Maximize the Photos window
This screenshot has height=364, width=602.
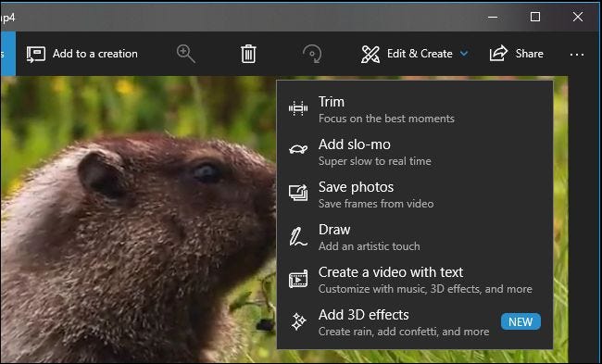coord(535,17)
